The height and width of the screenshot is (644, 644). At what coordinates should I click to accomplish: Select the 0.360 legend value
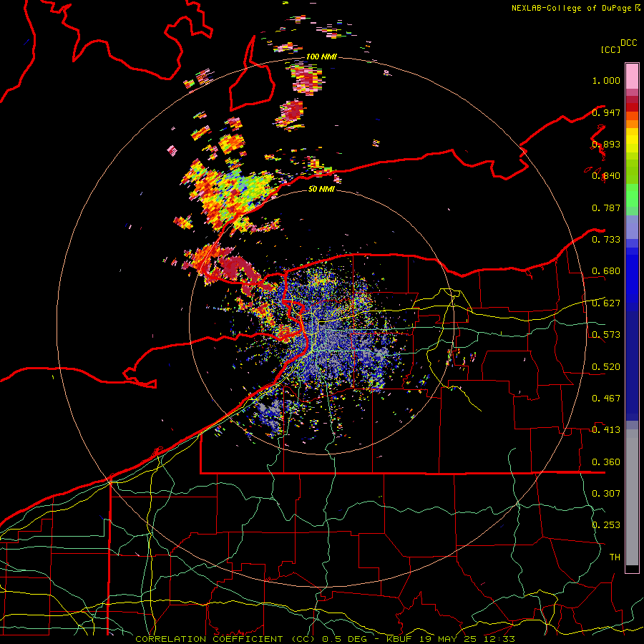pyautogui.click(x=606, y=462)
